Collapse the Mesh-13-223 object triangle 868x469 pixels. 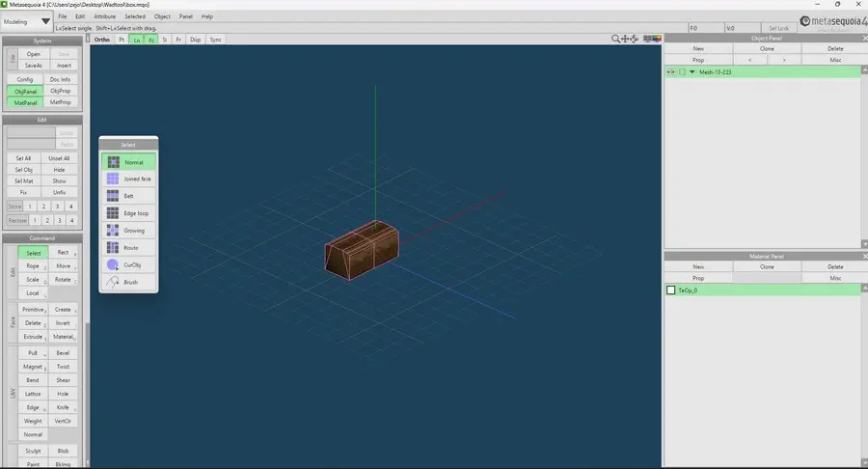(x=692, y=72)
